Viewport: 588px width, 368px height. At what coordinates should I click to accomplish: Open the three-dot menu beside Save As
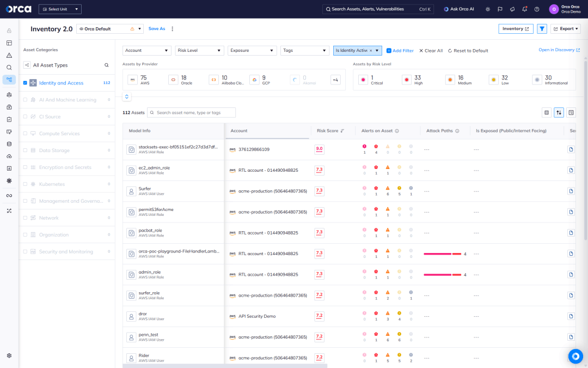(x=173, y=29)
